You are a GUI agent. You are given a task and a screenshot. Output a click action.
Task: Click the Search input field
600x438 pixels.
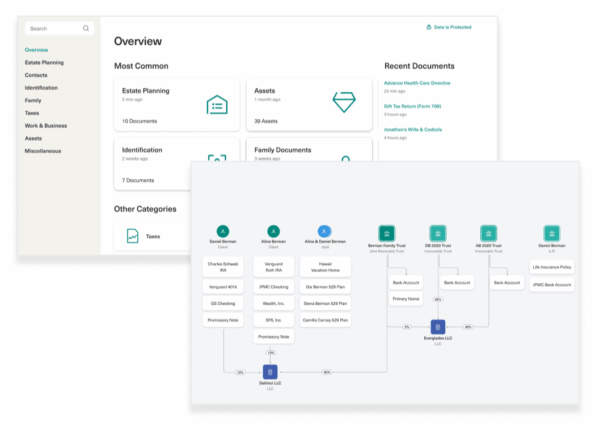(52, 28)
